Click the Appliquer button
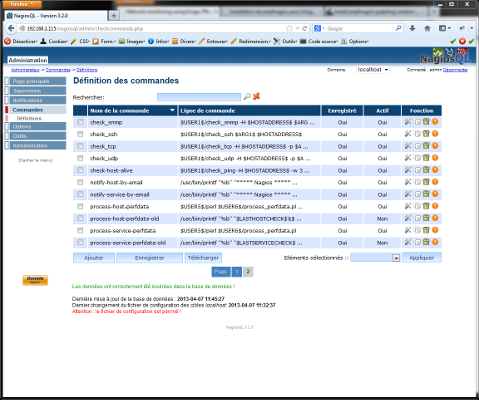 (x=422, y=258)
